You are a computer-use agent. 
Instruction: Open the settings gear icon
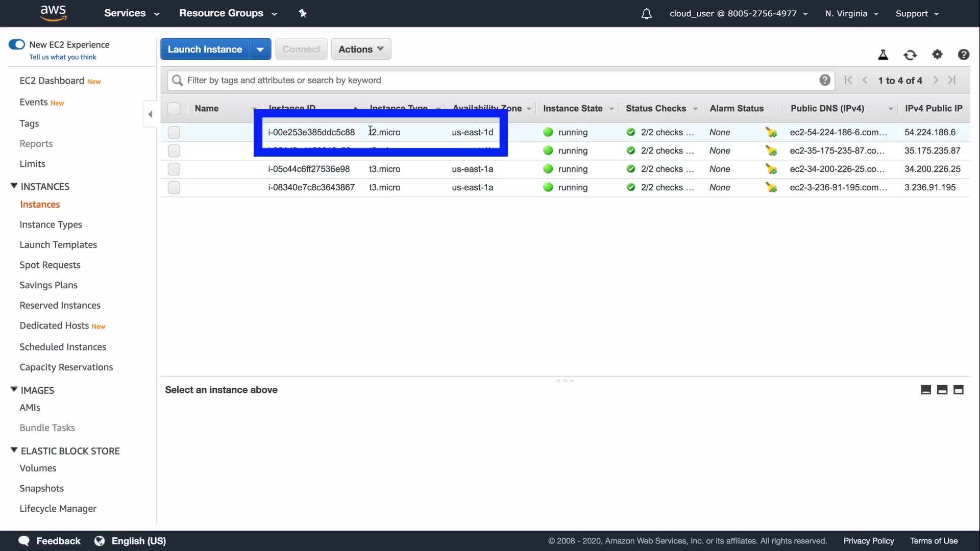tap(937, 54)
